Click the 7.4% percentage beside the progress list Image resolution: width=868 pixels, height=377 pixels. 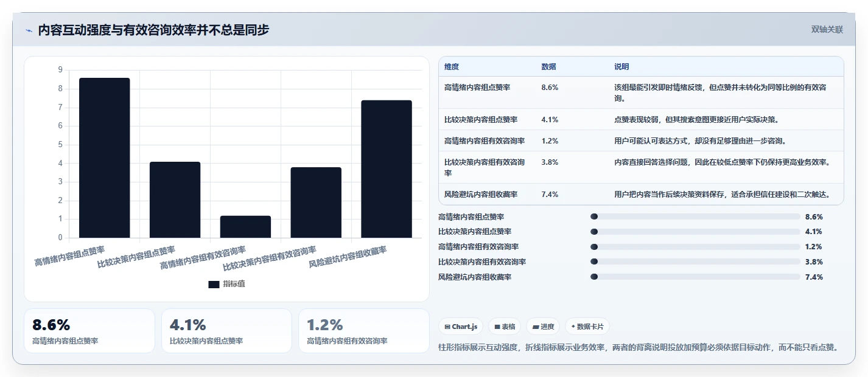[814, 277]
